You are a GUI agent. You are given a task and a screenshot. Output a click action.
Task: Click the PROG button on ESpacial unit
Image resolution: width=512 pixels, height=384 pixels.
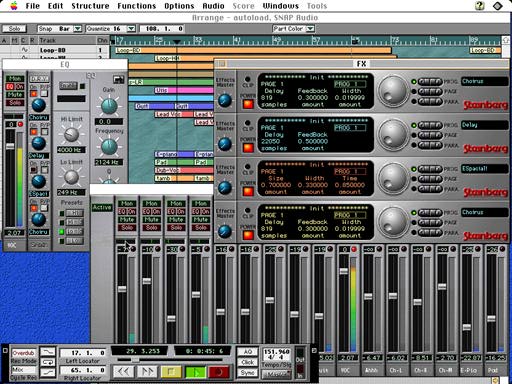[430, 169]
